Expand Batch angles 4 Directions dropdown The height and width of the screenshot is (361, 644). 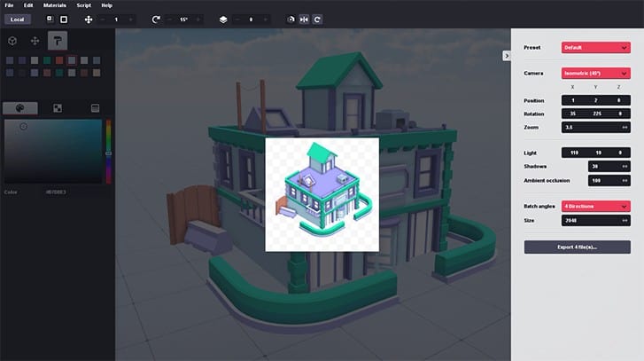(x=595, y=206)
